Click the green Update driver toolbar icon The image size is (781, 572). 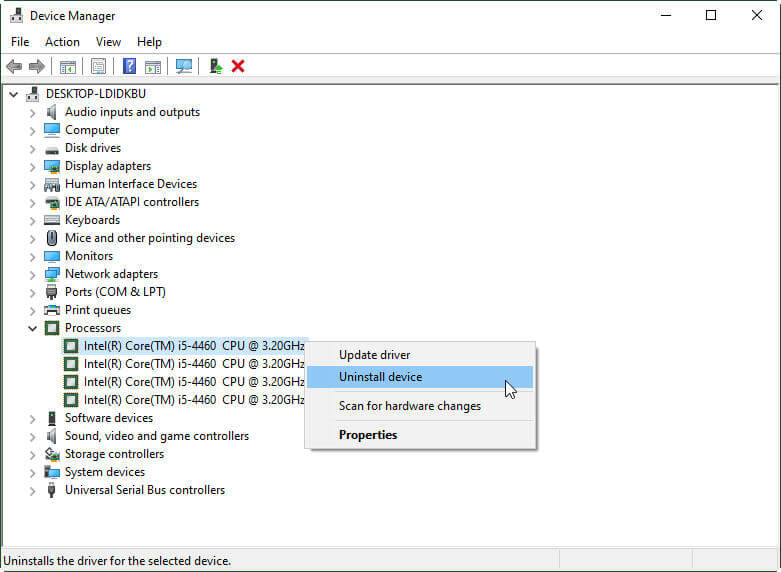[215, 66]
